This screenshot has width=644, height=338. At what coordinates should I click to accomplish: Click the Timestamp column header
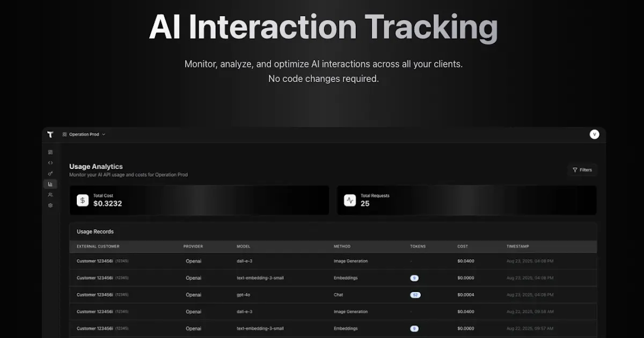click(518, 246)
